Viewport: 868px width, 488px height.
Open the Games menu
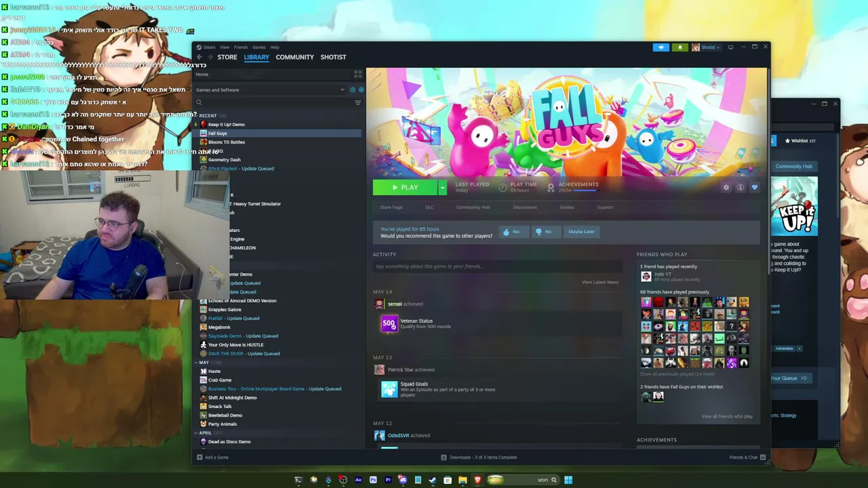coord(259,47)
